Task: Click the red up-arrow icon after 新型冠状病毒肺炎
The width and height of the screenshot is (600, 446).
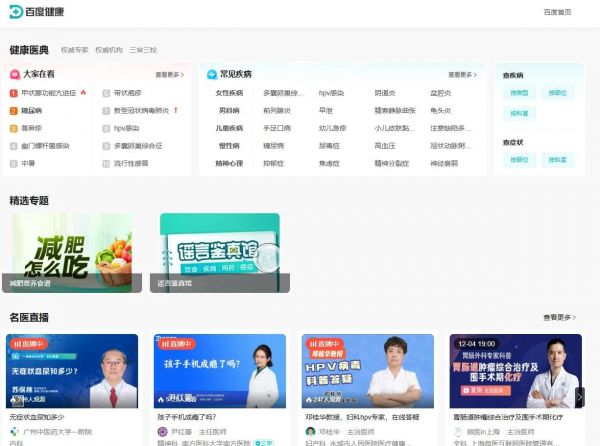Action: click(176, 110)
